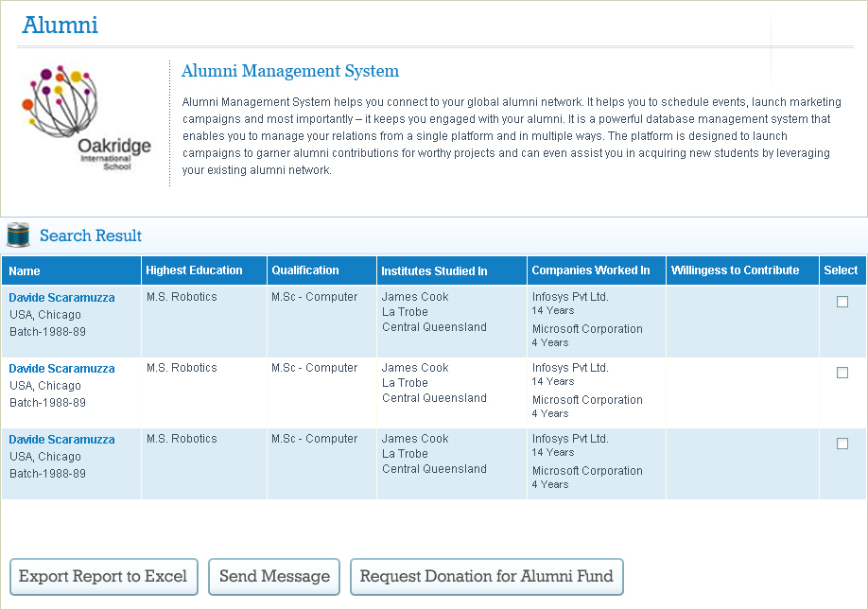
Task: Check the third row's Select box
Action: click(842, 444)
